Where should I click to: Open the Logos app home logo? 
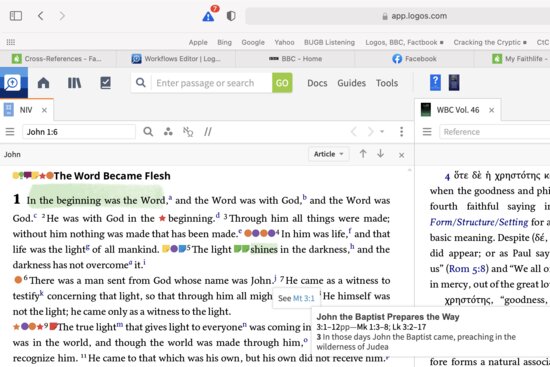14,83
